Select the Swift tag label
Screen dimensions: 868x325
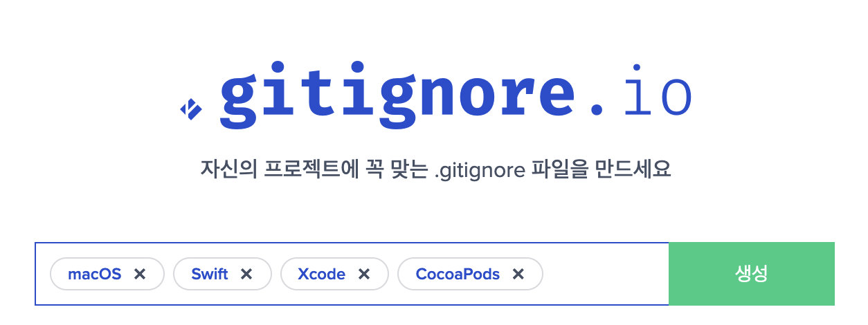click(x=210, y=275)
